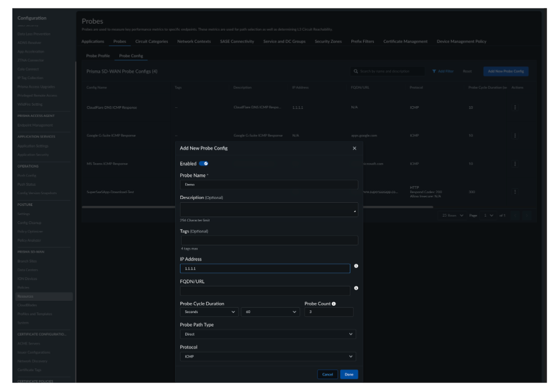Open Branch Sites in the sidebar
This screenshot has width=556, height=392.
coord(27,261)
